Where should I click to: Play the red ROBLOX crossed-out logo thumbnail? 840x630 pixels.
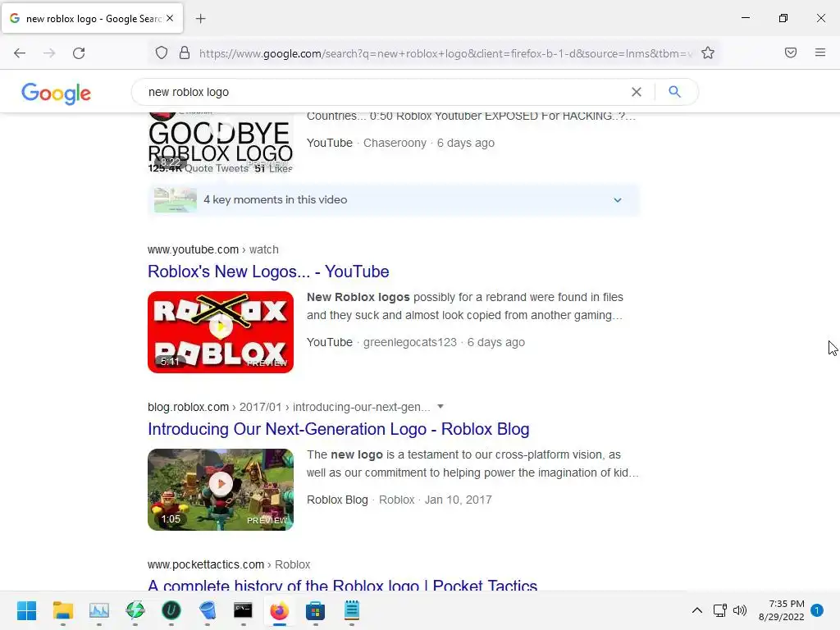tap(220, 331)
